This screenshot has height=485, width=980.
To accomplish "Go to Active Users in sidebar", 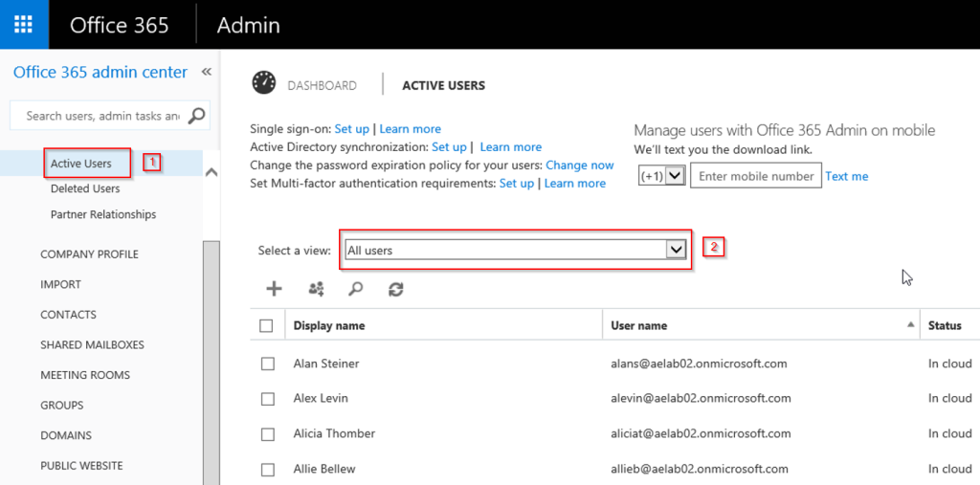I will [80, 164].
